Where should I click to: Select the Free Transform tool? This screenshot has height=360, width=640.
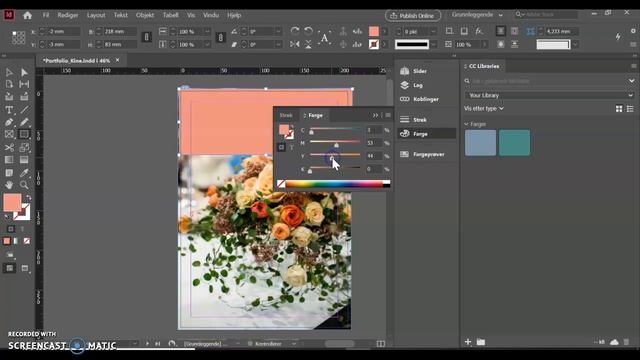[24, 147]
